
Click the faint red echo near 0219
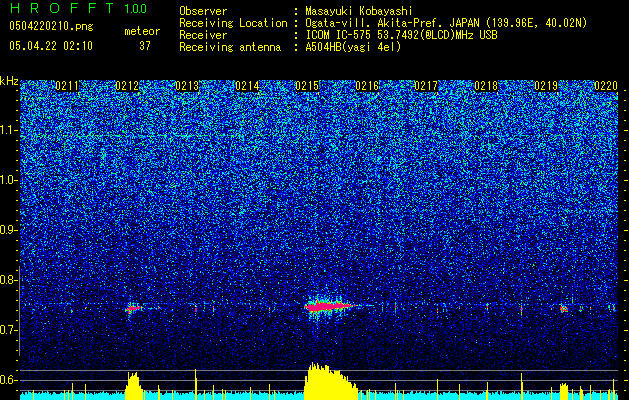point(564,309)
